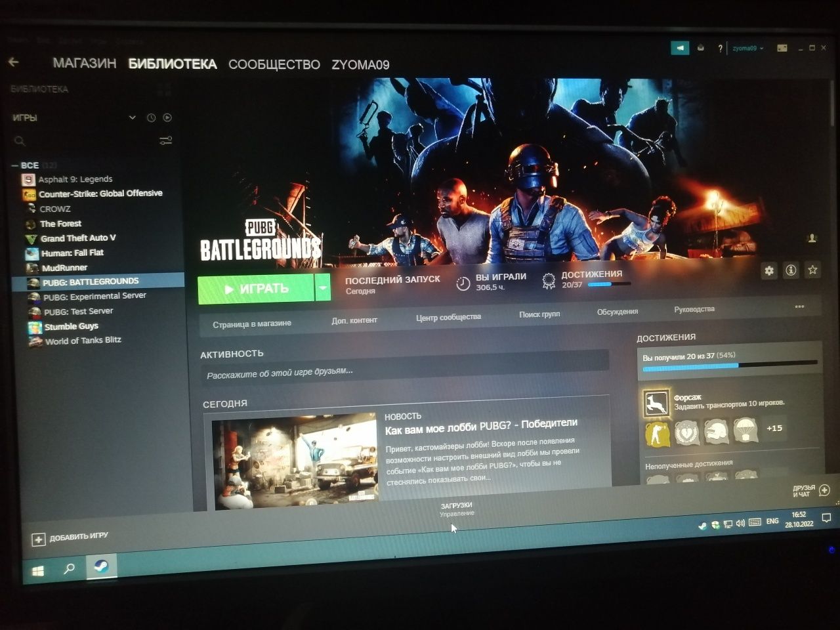Viewport: 840px width, 630px height.
Task: Open touch keyboard tray icon
Action: [755, 522]
